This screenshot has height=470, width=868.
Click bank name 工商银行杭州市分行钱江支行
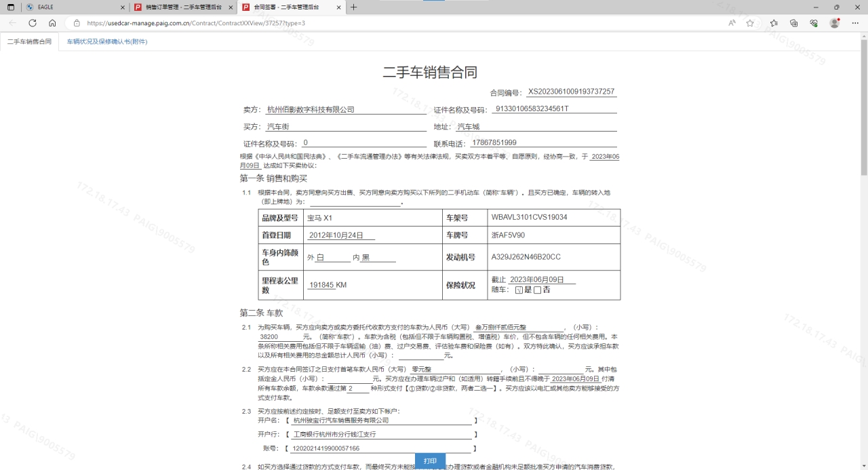pos(334,434)
